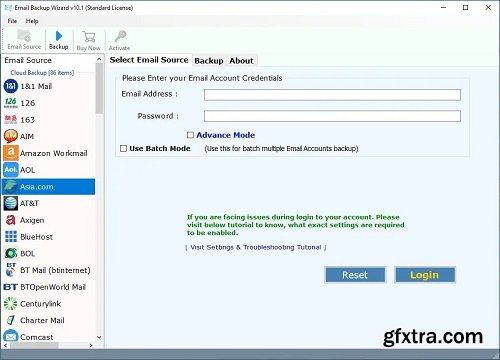Pick the AOL logo icon
Image resolution: width=500 pixels, height=360 pixels.
coord(11,170)
